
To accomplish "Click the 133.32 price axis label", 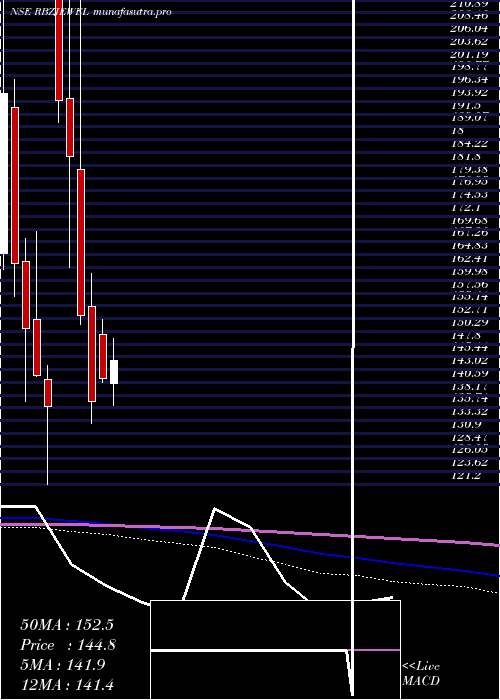I will point(469,412).
